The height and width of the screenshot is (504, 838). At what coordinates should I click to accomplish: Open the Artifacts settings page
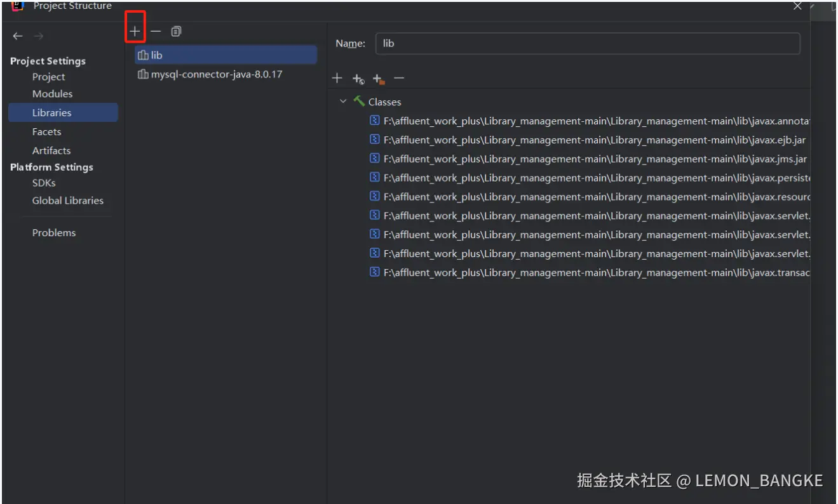click(51, 150)
